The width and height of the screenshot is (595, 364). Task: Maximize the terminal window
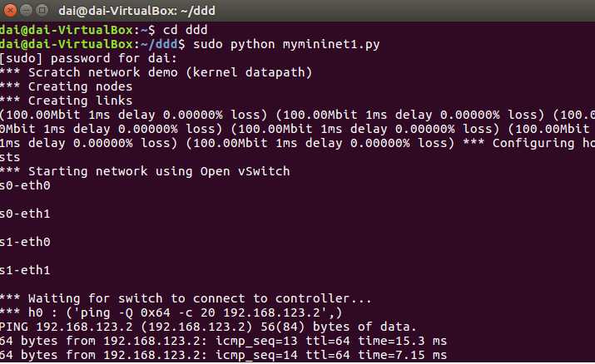(42, 10)
